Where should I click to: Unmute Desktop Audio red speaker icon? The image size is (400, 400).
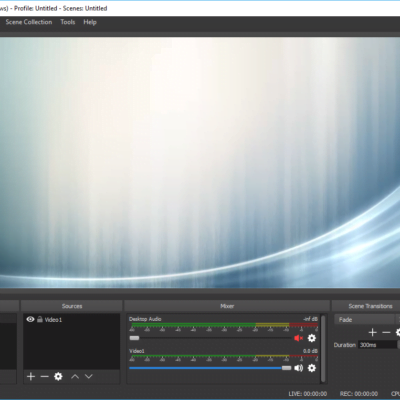point(298,338)
